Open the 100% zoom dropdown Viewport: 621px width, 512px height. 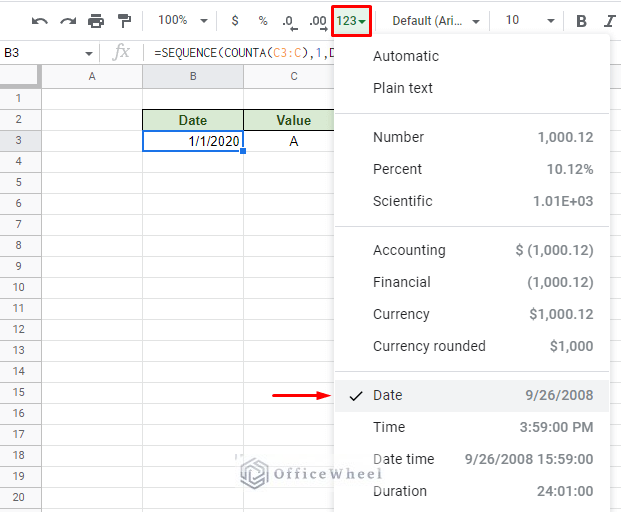click(x=183, y=20)
